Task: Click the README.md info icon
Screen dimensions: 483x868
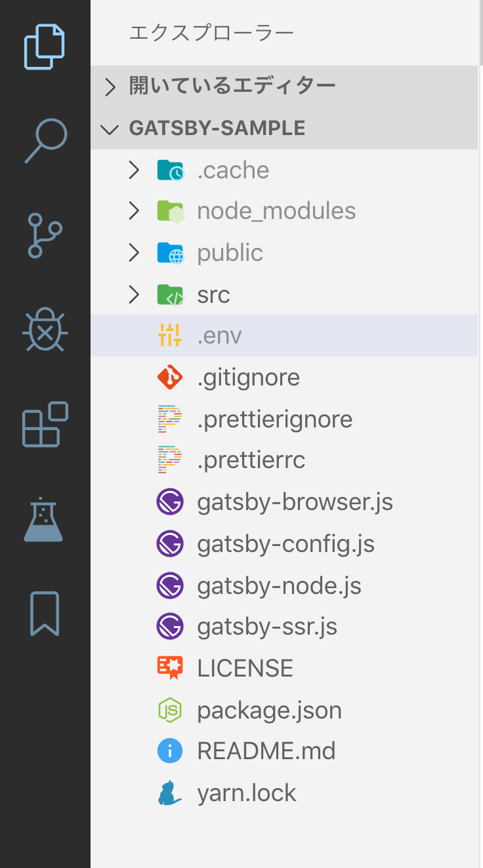Action: click(x=170, y=751)
